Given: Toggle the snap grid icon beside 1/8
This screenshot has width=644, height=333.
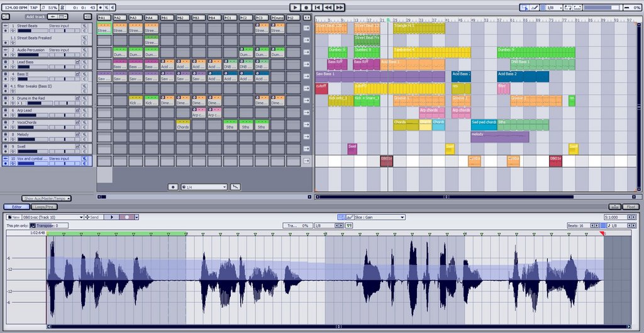Looking at the screenshot, I should (x=543, y=8).
